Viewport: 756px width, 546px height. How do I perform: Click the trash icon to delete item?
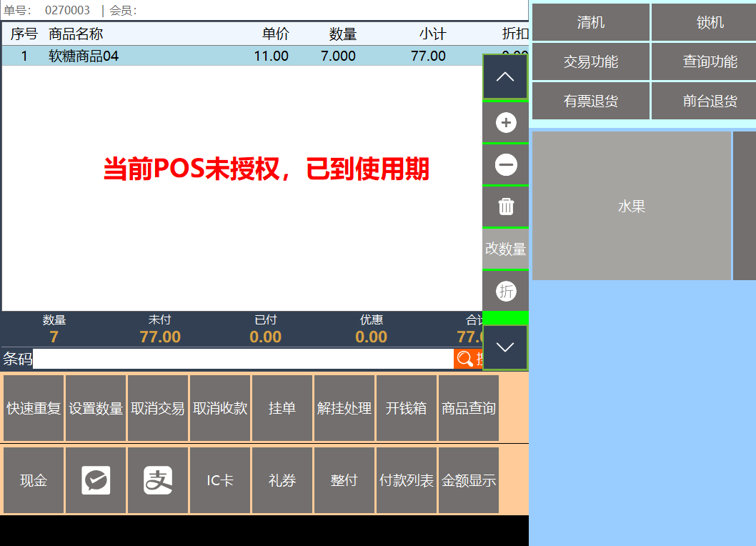pyautogui.click(x=506, y=207)
